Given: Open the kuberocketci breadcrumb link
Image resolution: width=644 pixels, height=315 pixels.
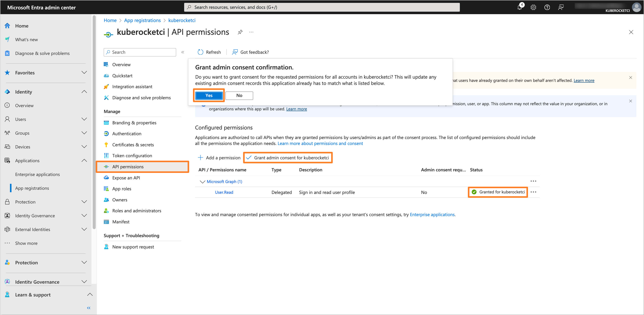Looking at the screenshot, I should (x=182, y=20).
